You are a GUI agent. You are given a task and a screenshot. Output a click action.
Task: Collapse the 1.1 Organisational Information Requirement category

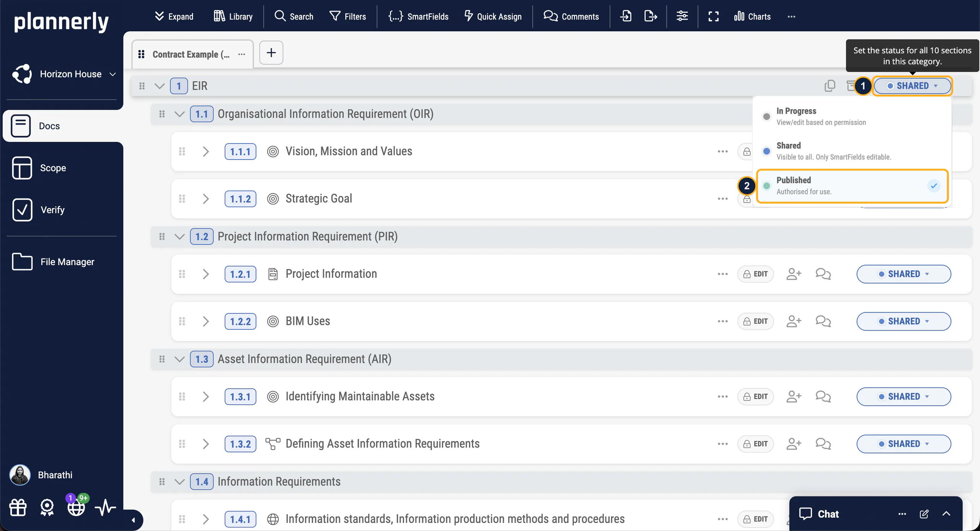179,114
